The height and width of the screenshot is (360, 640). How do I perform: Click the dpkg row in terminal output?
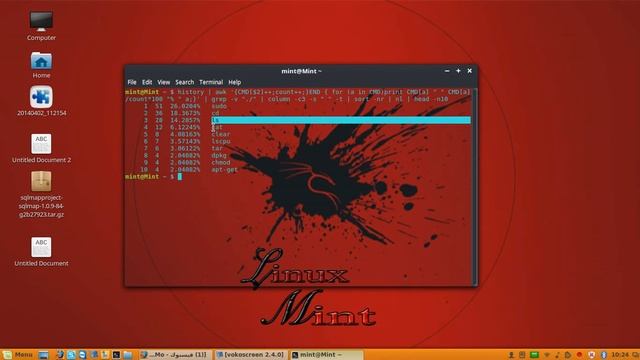pos(298,156)
